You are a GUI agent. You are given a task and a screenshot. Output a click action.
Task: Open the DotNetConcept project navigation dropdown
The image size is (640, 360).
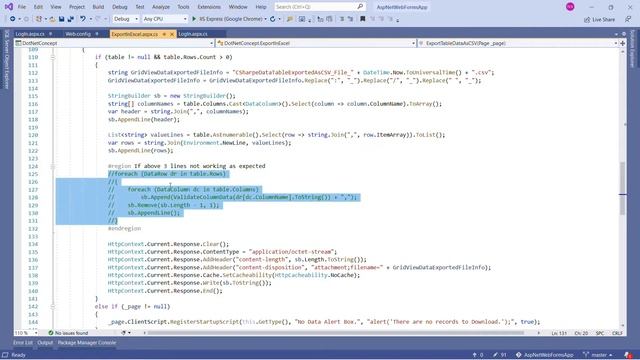[x=114, y=43]
